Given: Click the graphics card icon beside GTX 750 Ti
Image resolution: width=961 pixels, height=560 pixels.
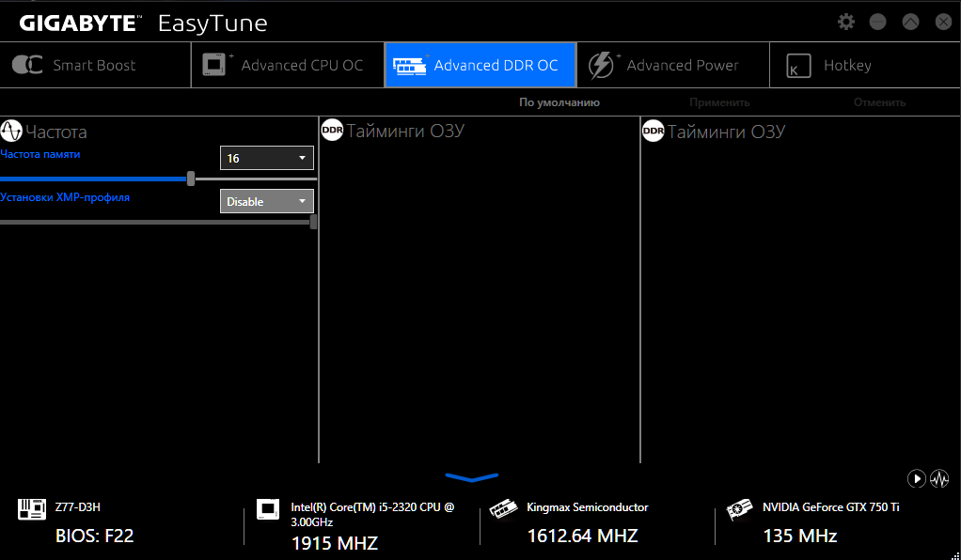Looking at the screenshot, I should click(x=739, y=509).
